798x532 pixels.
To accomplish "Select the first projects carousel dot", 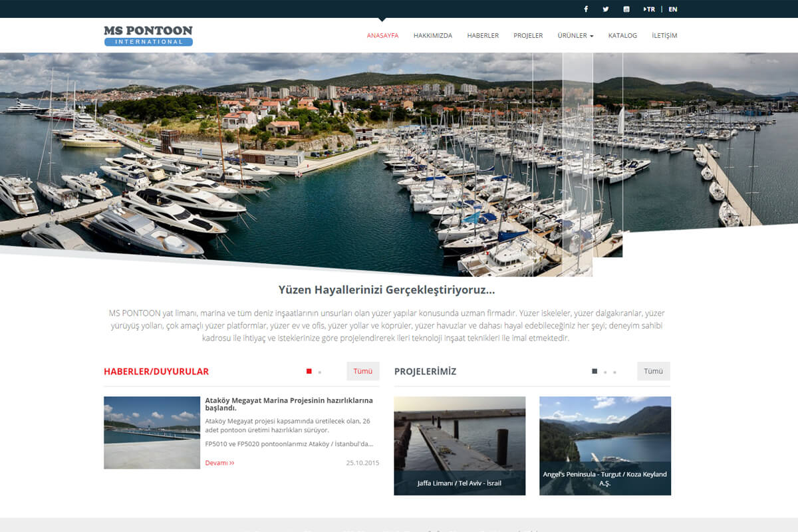I will tap(595, 372).
